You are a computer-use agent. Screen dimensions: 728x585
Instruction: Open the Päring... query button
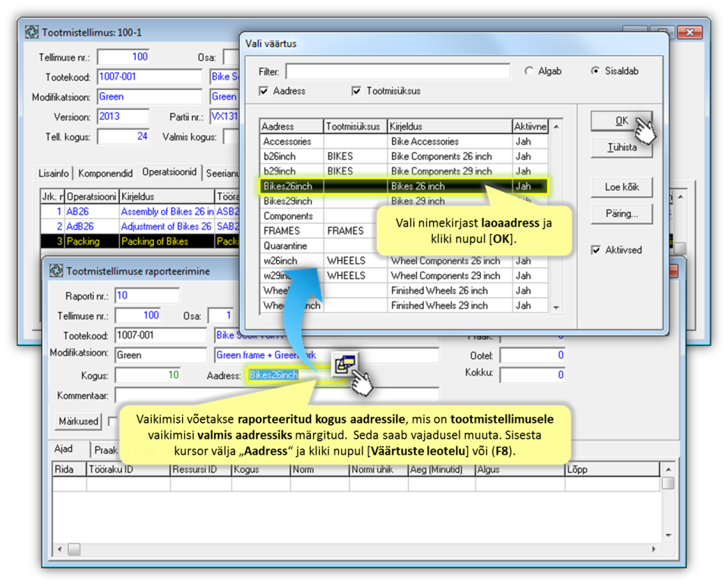click(x=621, y=214)
